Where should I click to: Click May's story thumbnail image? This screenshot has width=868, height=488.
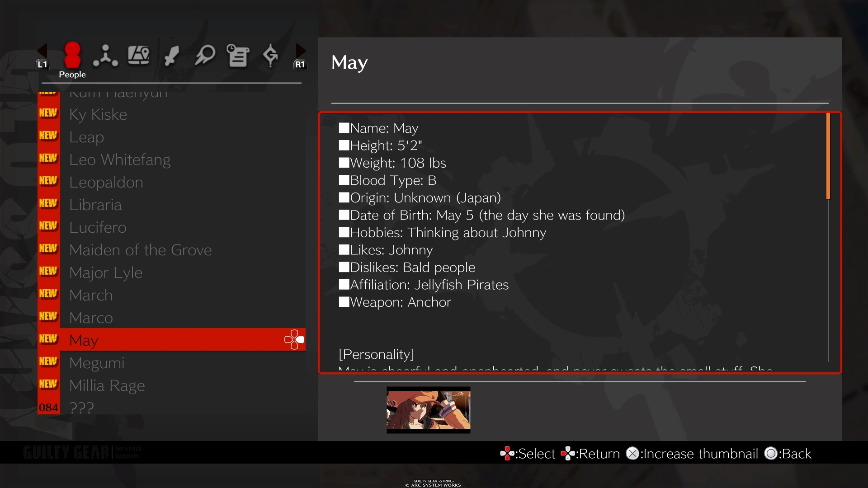[x=428, y=410]
